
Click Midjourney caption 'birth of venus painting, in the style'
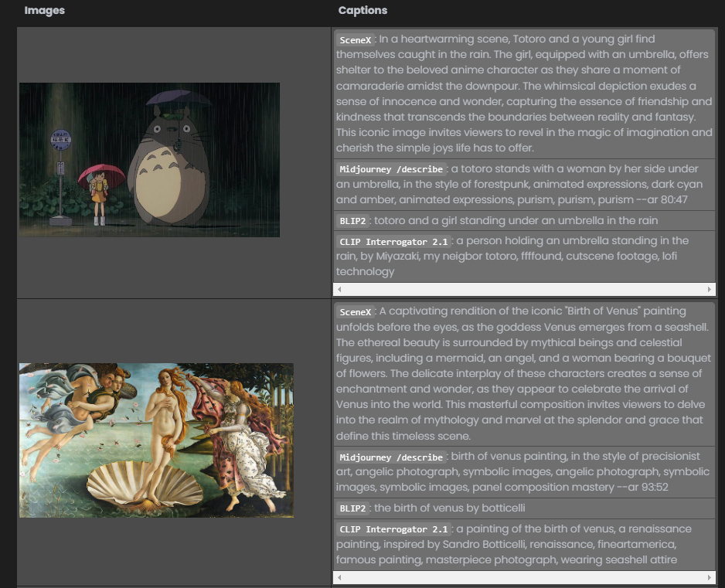click(x=523, y=471)
